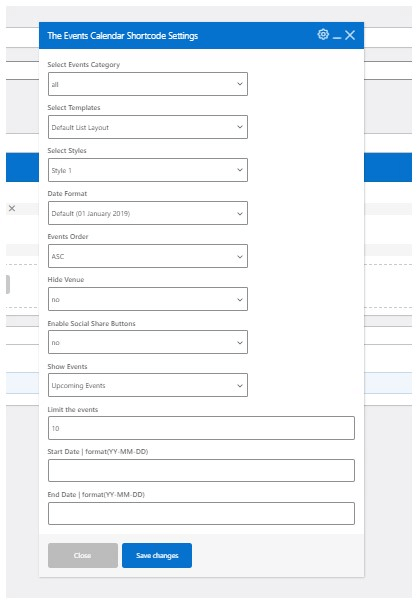Expand the Select Templates dropdown

point(148,127)
